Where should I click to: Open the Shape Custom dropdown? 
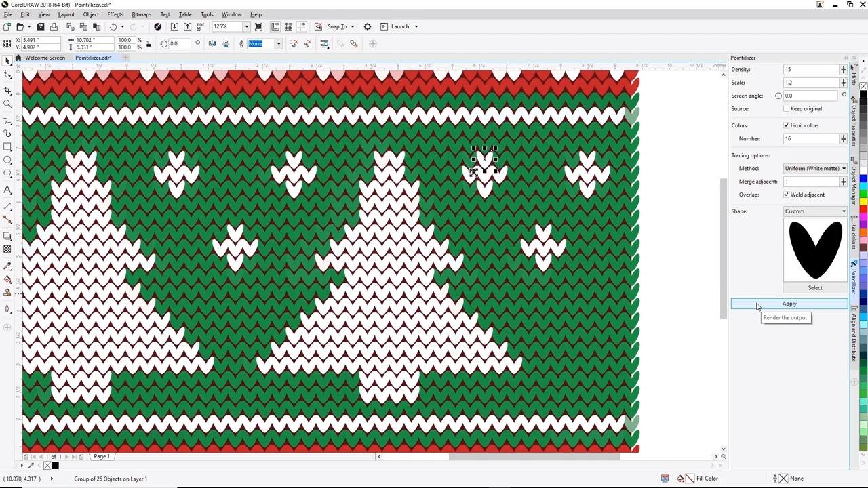815,211
